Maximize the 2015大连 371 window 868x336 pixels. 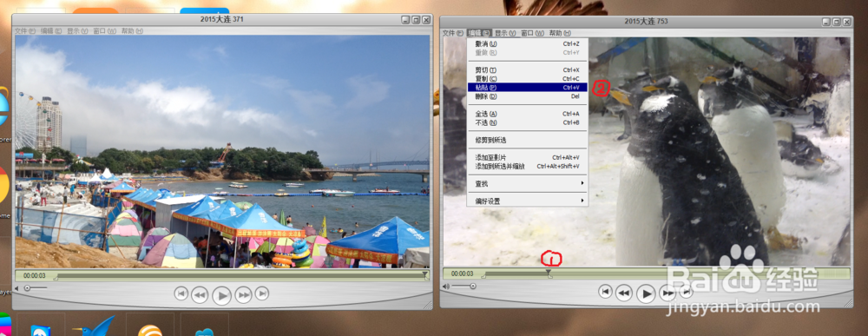point(417,20)
